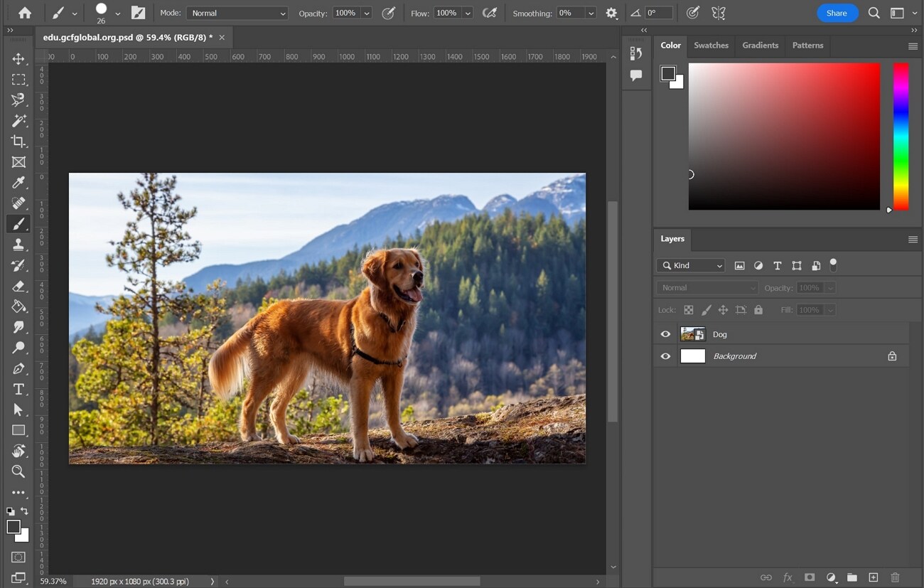Delete layer using the trash icon
The image size is (924, 588).
(895, 577)
